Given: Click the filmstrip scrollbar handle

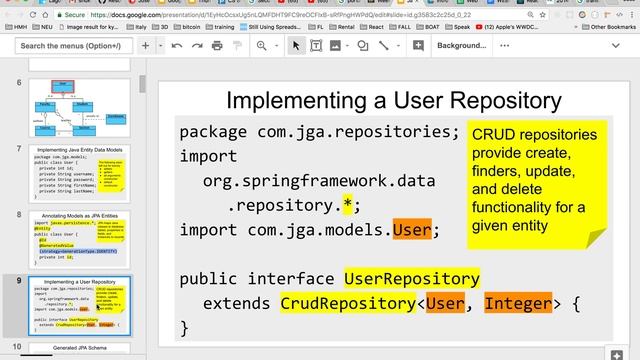Looking at the screenshot, I should 142,84.
